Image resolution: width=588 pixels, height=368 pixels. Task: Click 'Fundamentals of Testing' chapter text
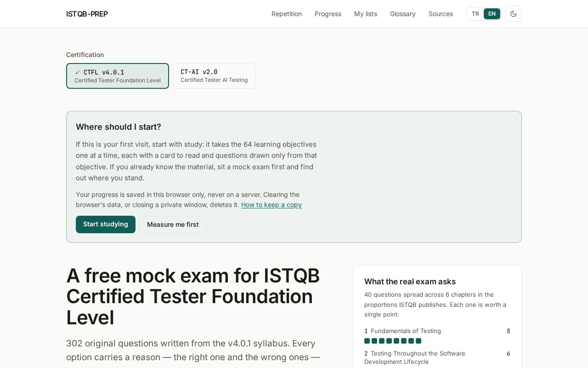tap(406, 331)
